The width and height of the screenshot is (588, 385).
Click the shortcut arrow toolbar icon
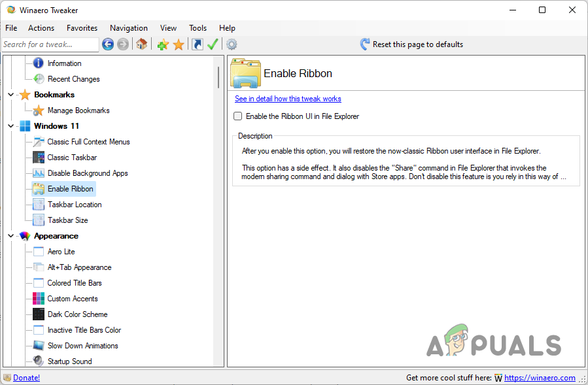(198, 44)
